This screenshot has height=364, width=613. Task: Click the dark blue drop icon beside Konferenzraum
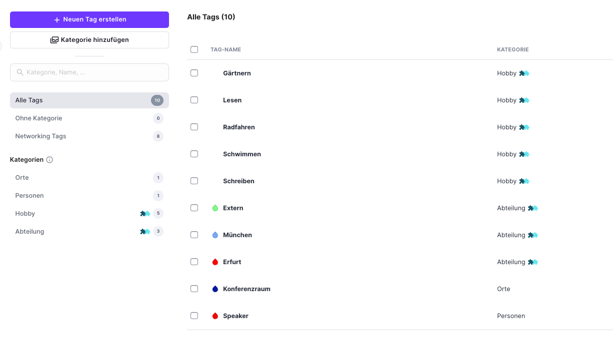pos(215,289)
